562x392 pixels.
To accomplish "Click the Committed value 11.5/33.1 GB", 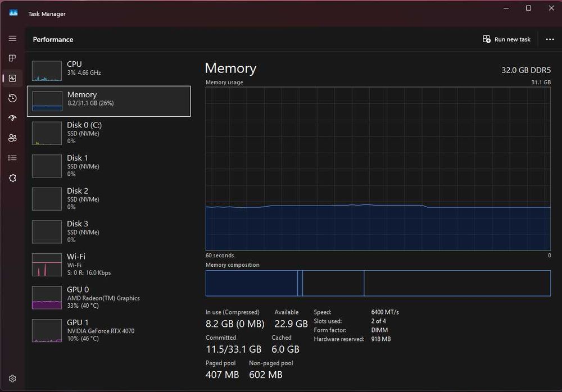I will click(x=233, y=349).
